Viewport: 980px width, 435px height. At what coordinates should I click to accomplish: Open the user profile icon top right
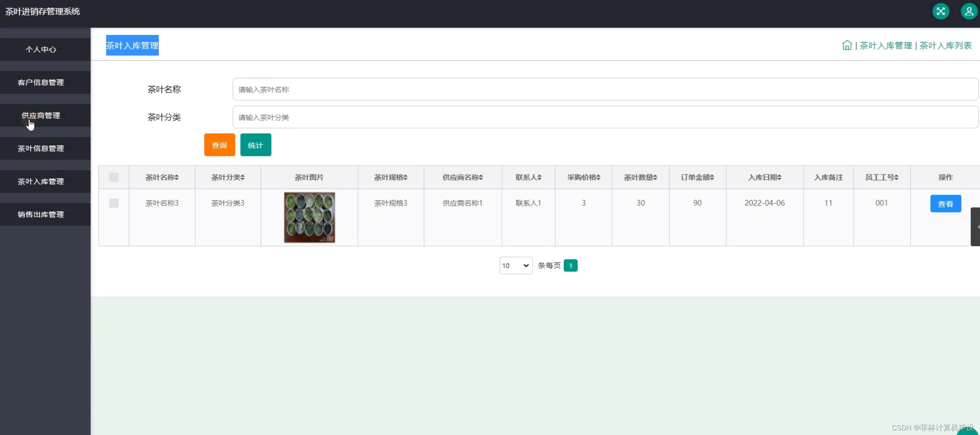coord(969,11)
